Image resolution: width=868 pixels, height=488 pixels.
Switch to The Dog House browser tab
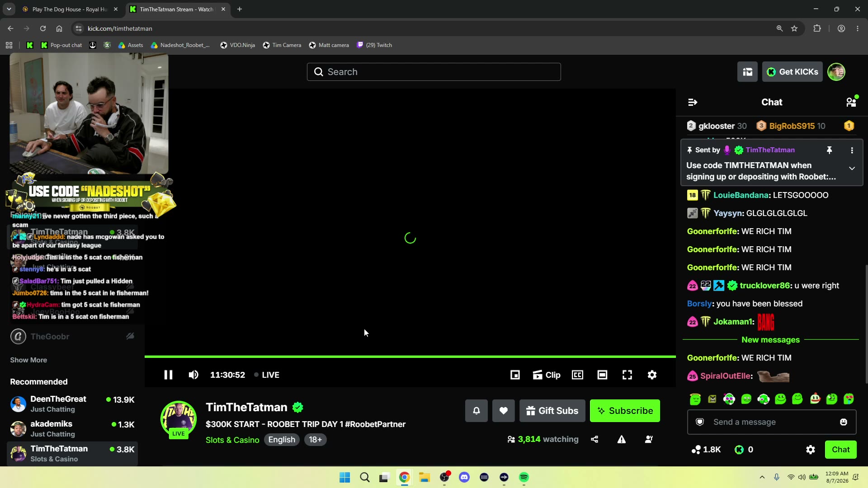pos(70,9)
